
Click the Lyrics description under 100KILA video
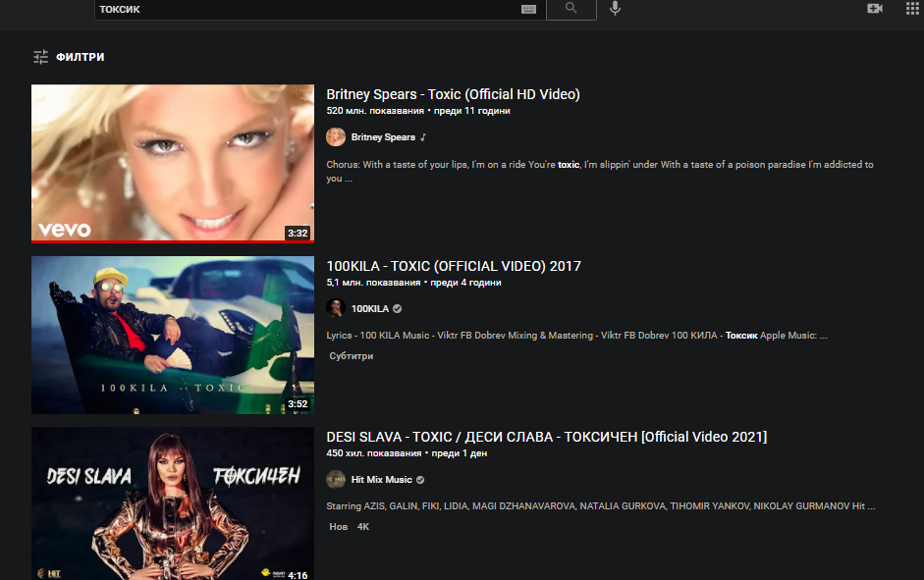(577, 335)
